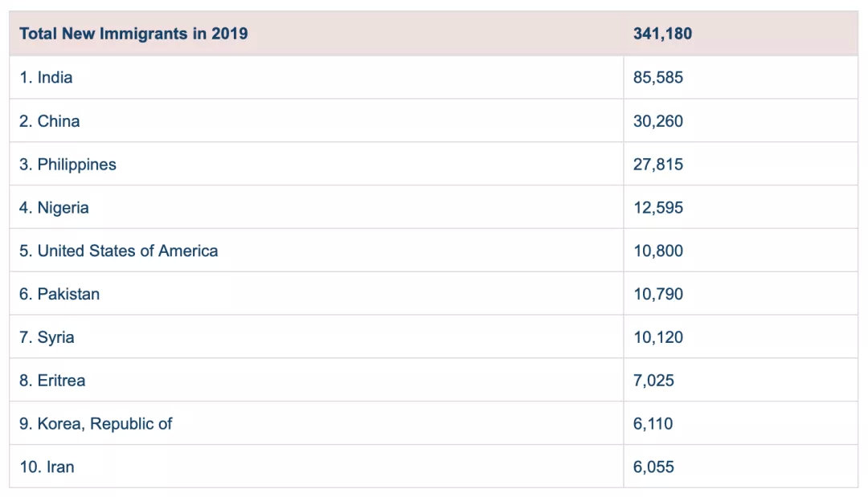Click the 6,055 value for Iran
868x497 pixels.
653,467
